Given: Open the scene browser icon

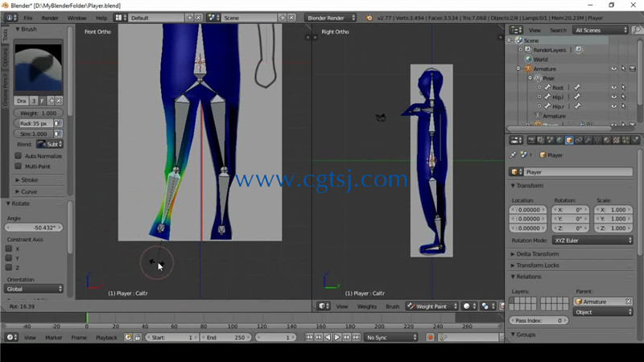Looking at the screenshot, I should (x=213, y=18).
